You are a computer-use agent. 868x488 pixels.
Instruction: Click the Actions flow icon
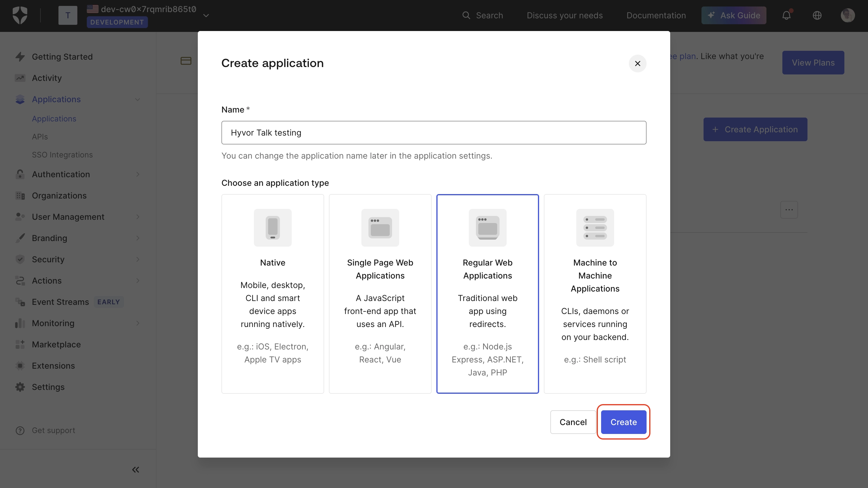pyautogui.click(x=20, y=281)
